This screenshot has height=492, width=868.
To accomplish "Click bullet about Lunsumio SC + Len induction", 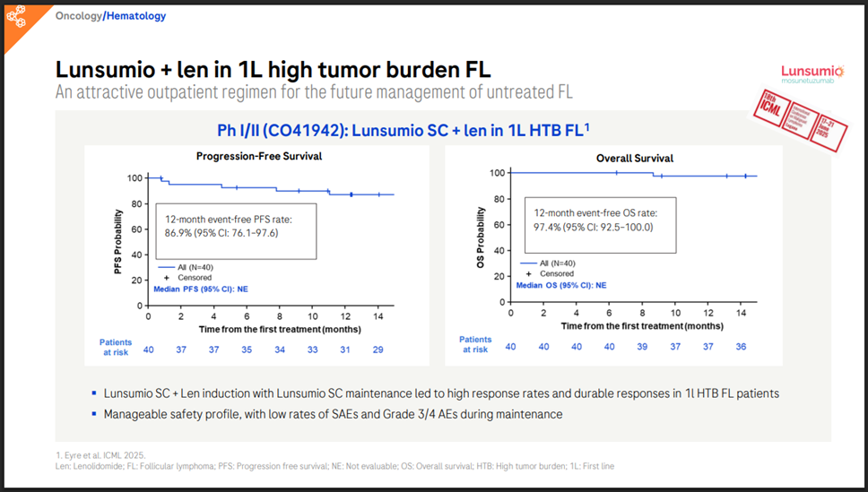I will pyautogui.click(x=441, y=393).
